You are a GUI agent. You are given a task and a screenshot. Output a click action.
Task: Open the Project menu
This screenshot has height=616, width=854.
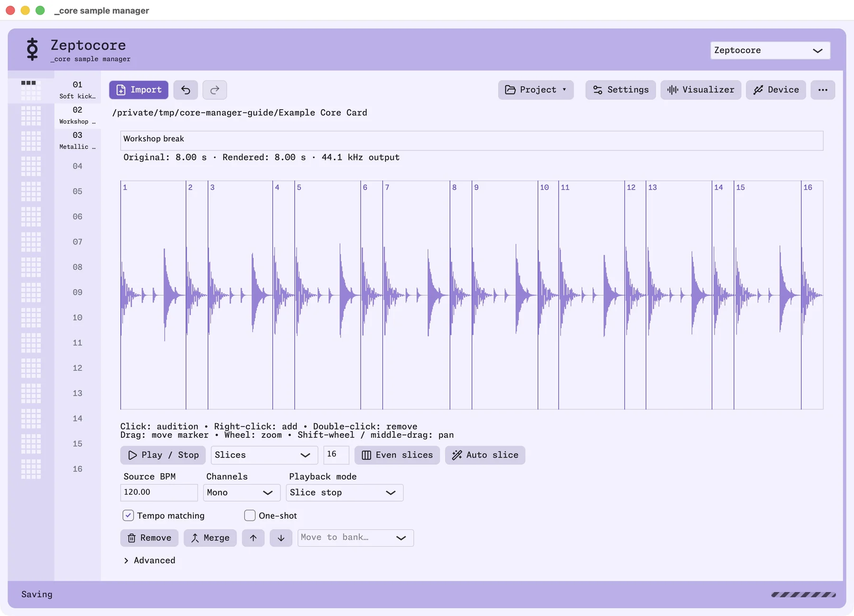(x=536, y=90)
